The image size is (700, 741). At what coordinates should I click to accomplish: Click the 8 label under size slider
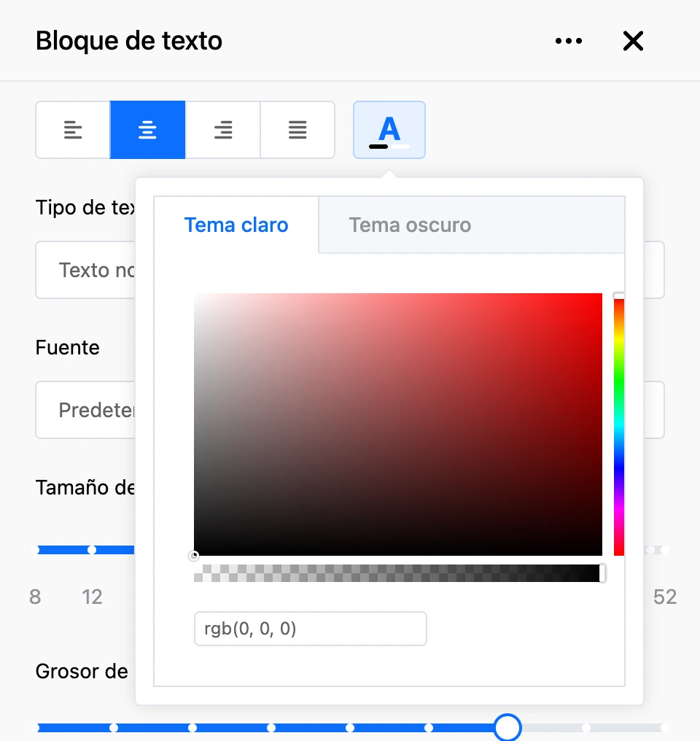(35, 597)
